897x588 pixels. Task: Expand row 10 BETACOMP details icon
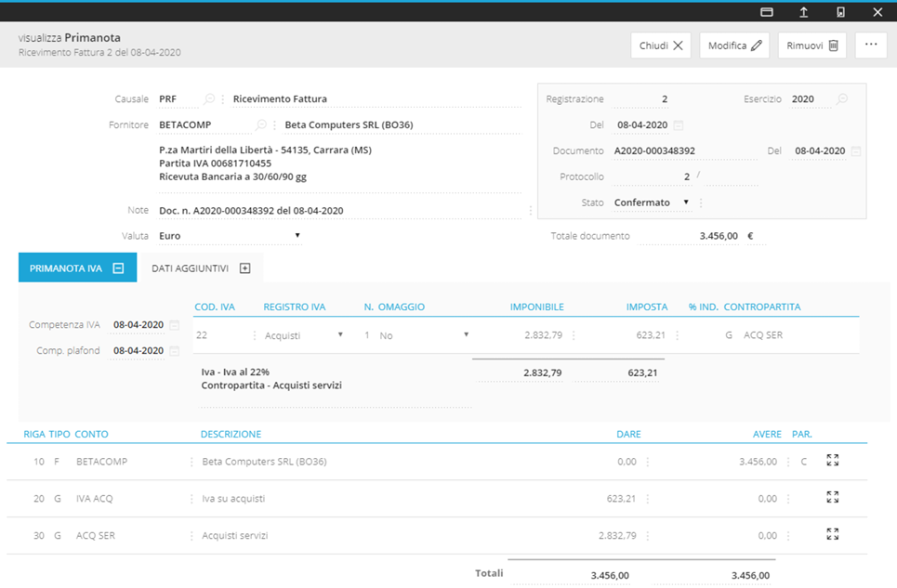point(832,461)
